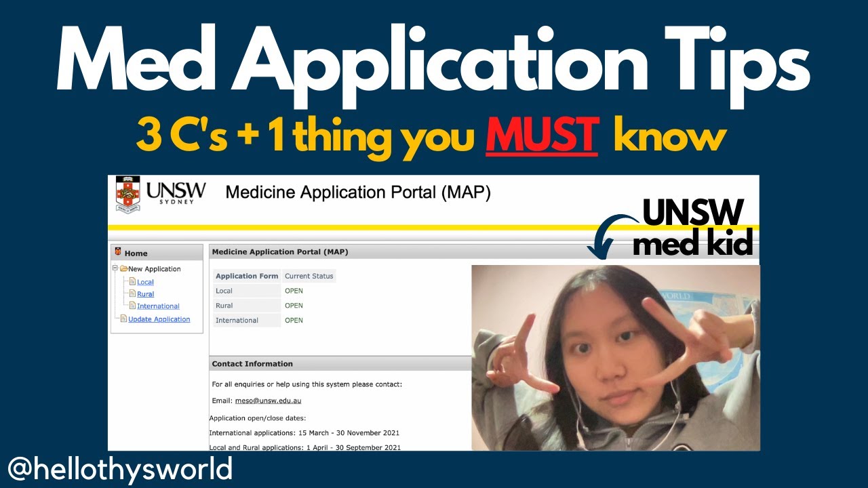Click the document icon beside Update Application

(123, 319)
